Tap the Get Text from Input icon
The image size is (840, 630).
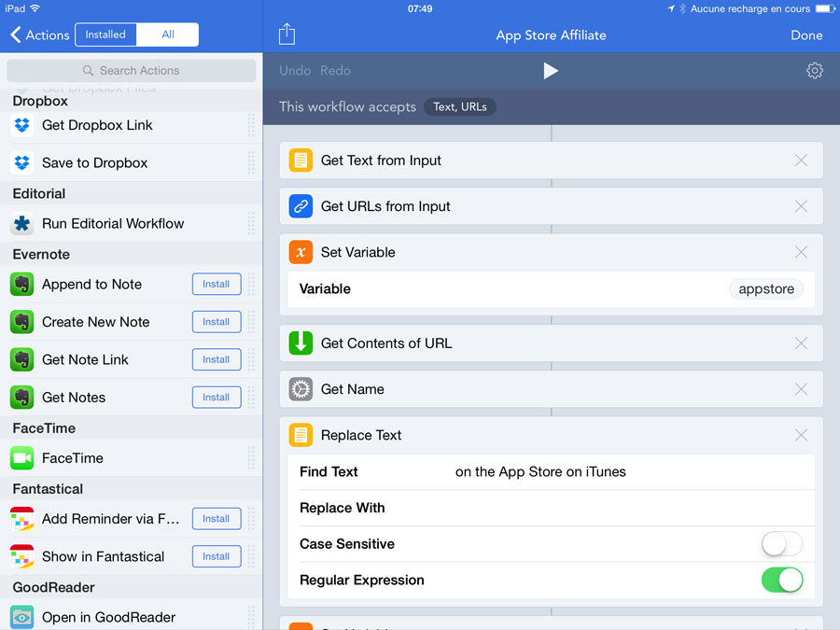click(x=301, y=161)
